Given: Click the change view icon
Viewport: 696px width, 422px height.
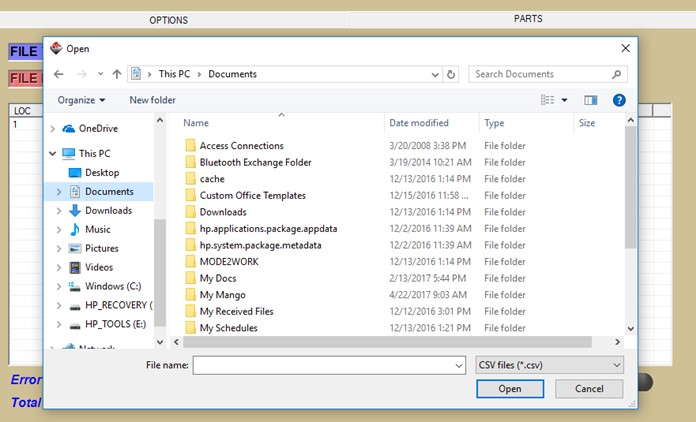Looking at the screenshot, I should tap(548, 100).
